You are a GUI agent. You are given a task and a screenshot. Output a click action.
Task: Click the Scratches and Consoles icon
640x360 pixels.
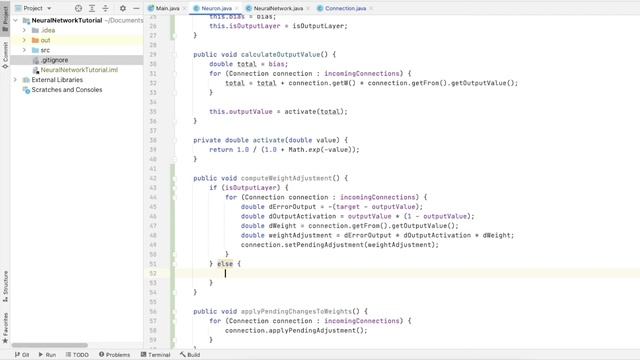(x=26, y=89)
